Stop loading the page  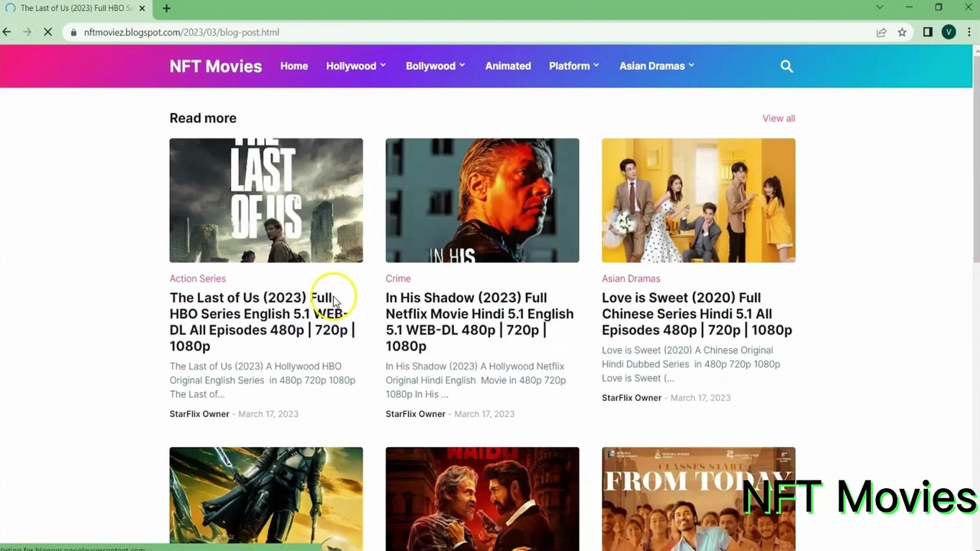47,32
